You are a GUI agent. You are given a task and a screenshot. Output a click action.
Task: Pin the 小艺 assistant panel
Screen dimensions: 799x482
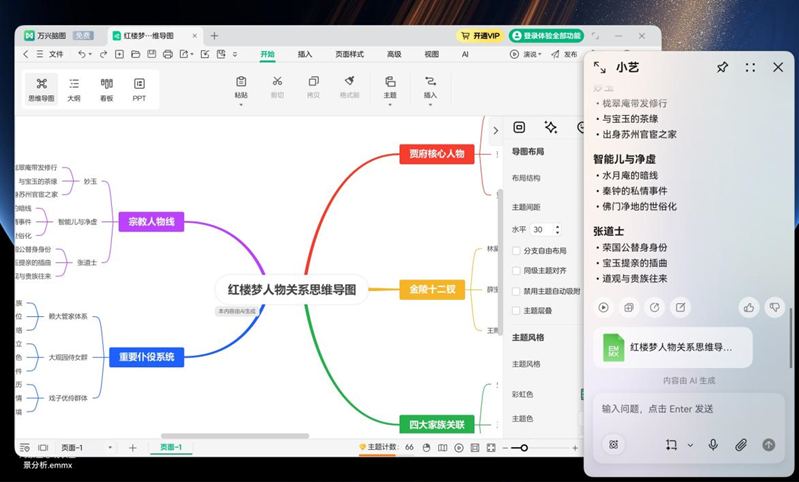pos(722,67)
